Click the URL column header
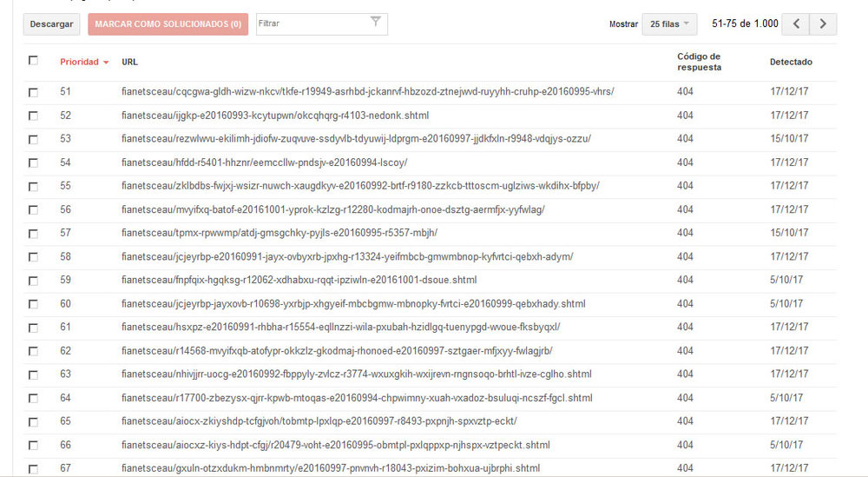The width and height of the screenshot is (868, 477). [x=129, y=62]
